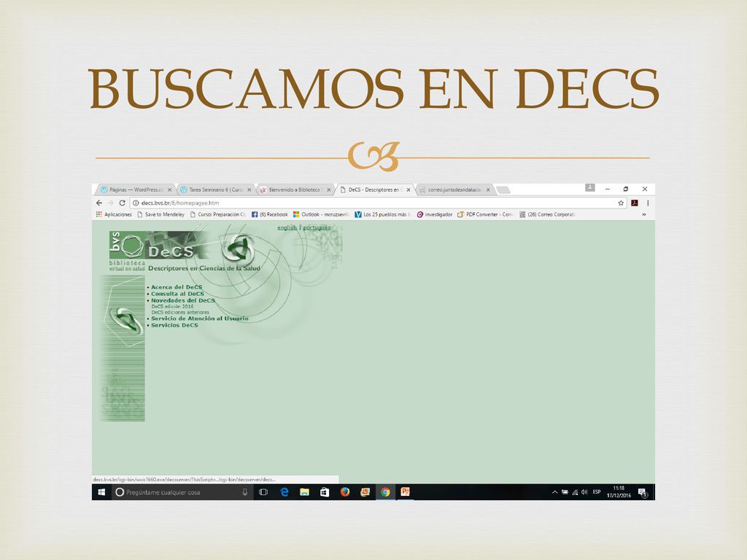This screenshot has width=747, height=560.
Task: Open Servicio de Atención al Usuario link
Action: coord(200,319)
